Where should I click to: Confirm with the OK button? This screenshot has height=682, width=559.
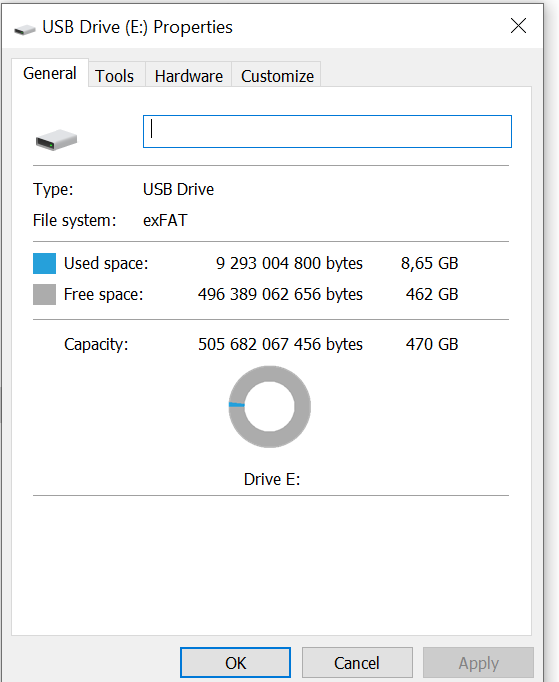point(235,663)
